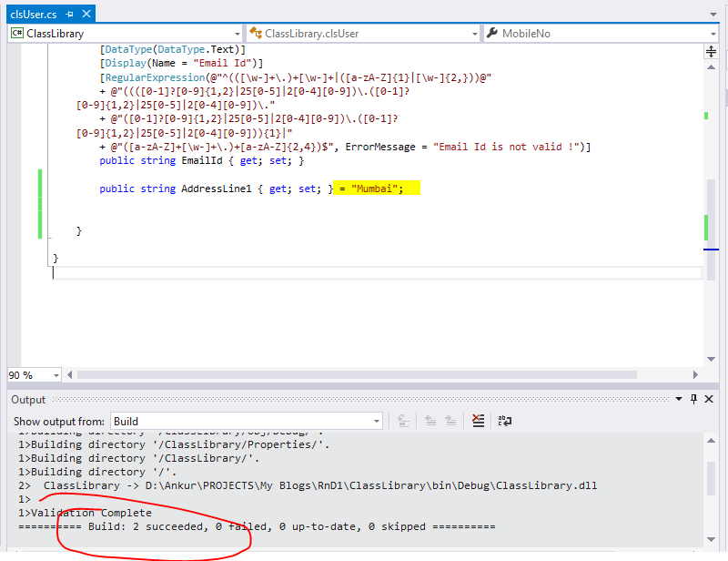Viewport: 728px width, 561px height.
Task: Open the Show output from Build dropdown
Action: tap(378, 421)
